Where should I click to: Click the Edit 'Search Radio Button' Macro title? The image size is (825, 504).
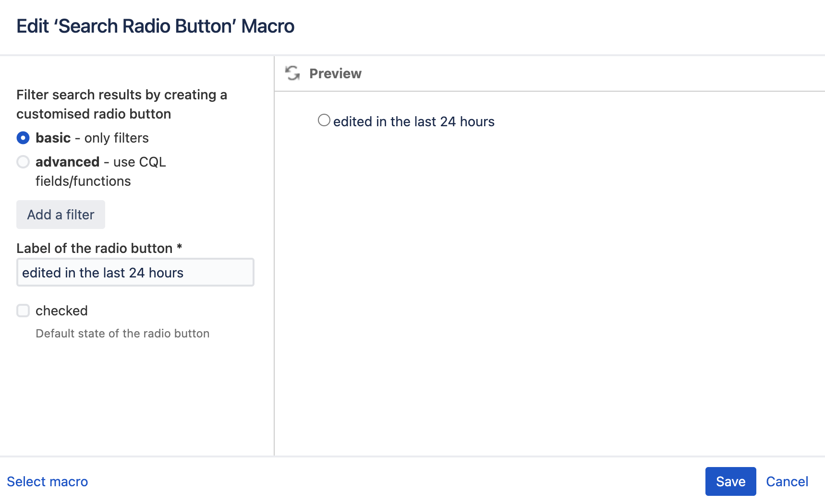tap(155, 26)
